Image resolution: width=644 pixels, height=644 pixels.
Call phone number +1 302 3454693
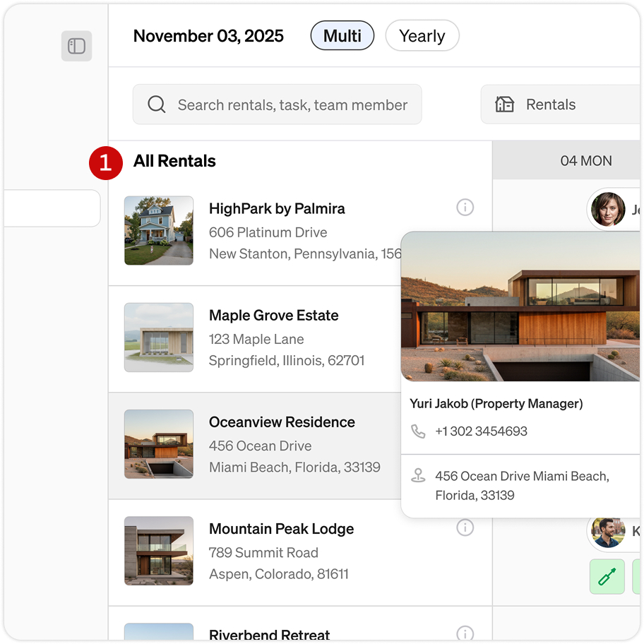[x=481, y=431]
